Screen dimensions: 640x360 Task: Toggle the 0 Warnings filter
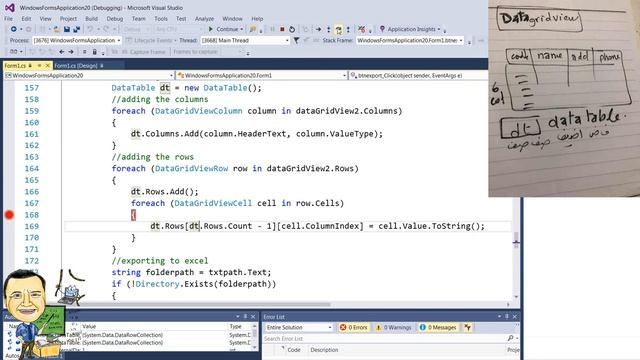393,327
